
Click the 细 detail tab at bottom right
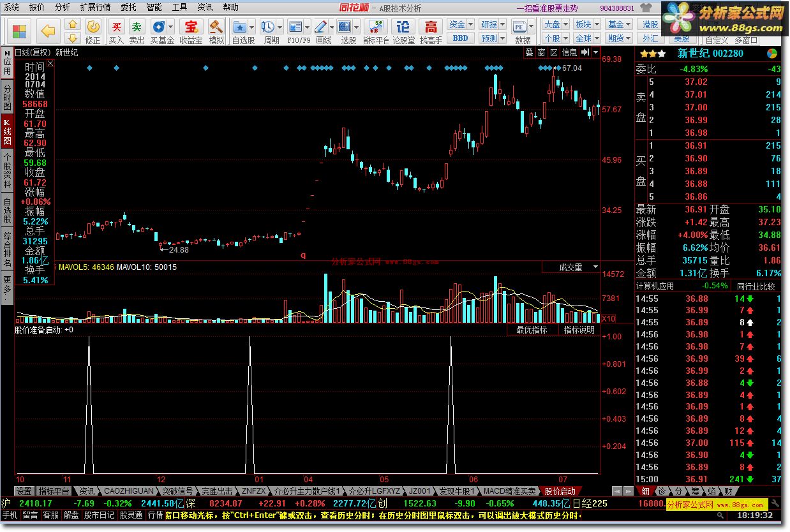pos(645,491)
